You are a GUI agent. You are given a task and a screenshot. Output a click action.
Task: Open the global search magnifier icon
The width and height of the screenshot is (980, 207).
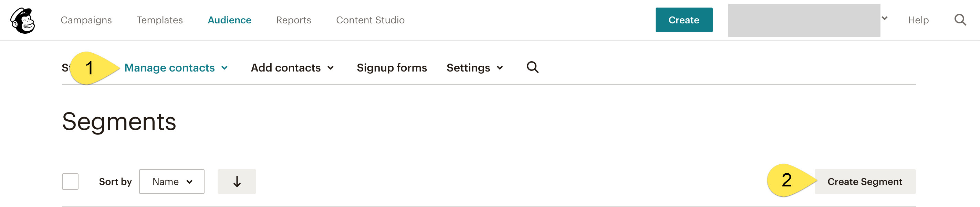960,20
